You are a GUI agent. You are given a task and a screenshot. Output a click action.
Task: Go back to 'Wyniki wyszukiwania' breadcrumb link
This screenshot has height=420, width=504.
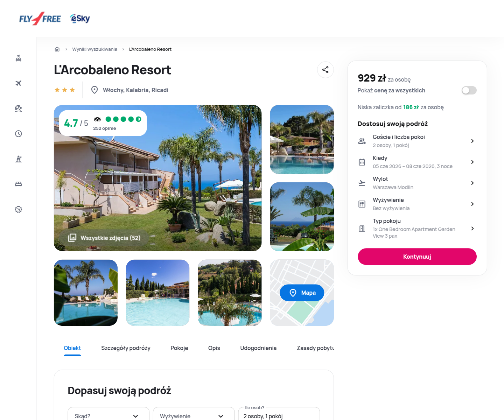[94, 49]
